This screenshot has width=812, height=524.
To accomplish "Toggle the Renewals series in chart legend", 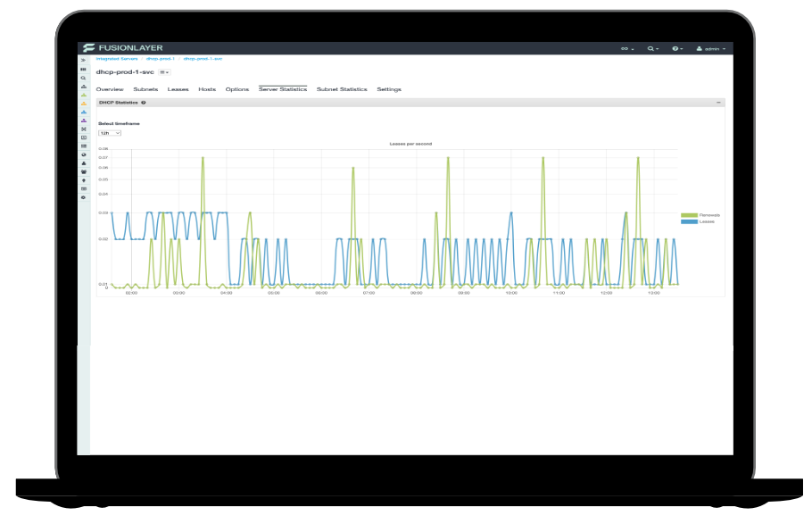I will 700,215.
